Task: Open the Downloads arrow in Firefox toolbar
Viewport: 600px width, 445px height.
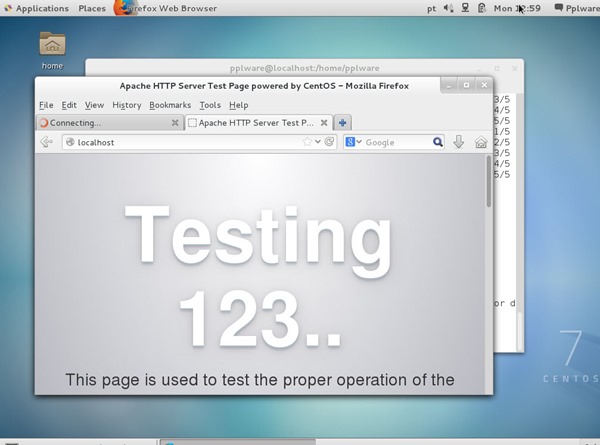Action: pyautogui.click(x=459, y=142)
